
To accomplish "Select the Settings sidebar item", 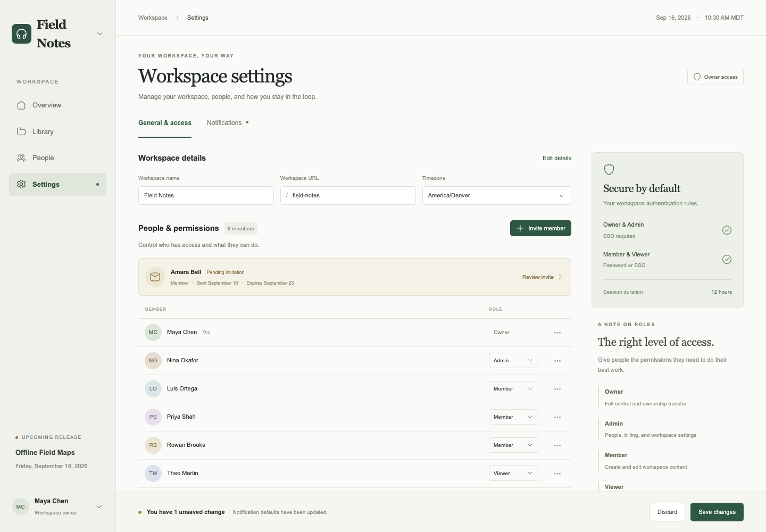I will [57, 184].
